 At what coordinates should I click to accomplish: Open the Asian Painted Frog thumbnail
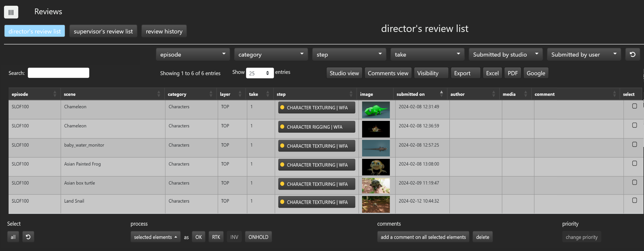click(x=376, y=167)
